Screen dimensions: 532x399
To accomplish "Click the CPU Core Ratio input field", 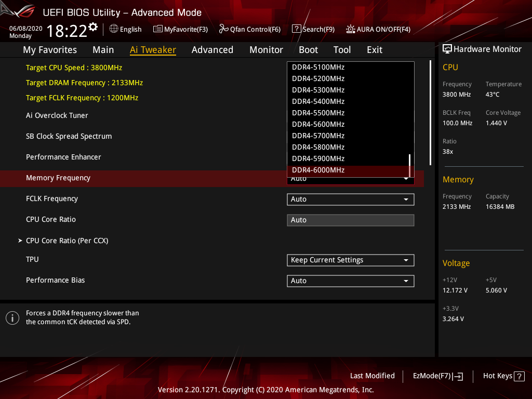I will coord(351,220).
